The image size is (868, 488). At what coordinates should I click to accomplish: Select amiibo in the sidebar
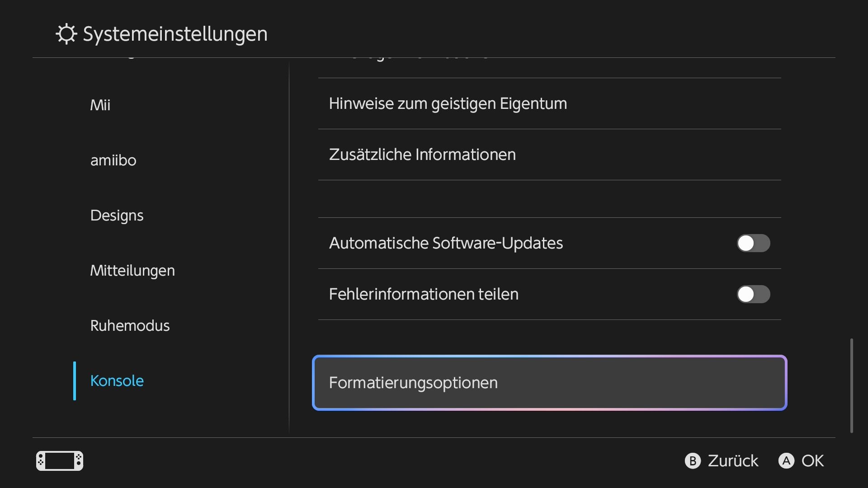click(113, 160)
